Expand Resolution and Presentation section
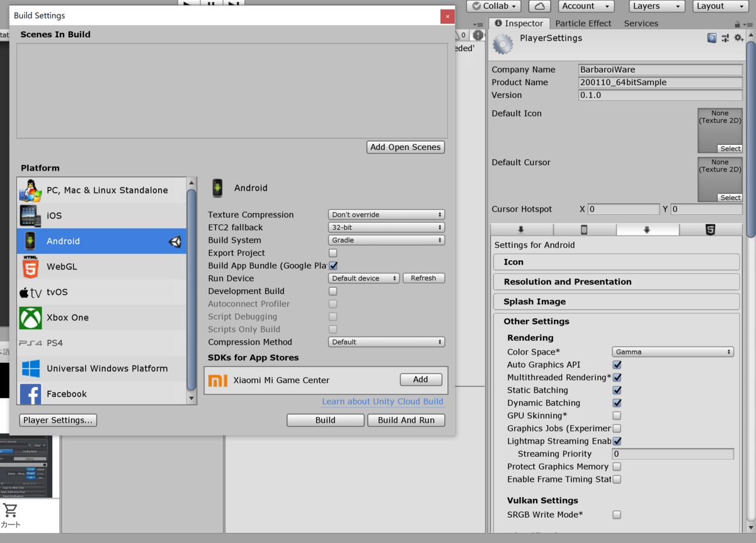 [x=616, y=282]
